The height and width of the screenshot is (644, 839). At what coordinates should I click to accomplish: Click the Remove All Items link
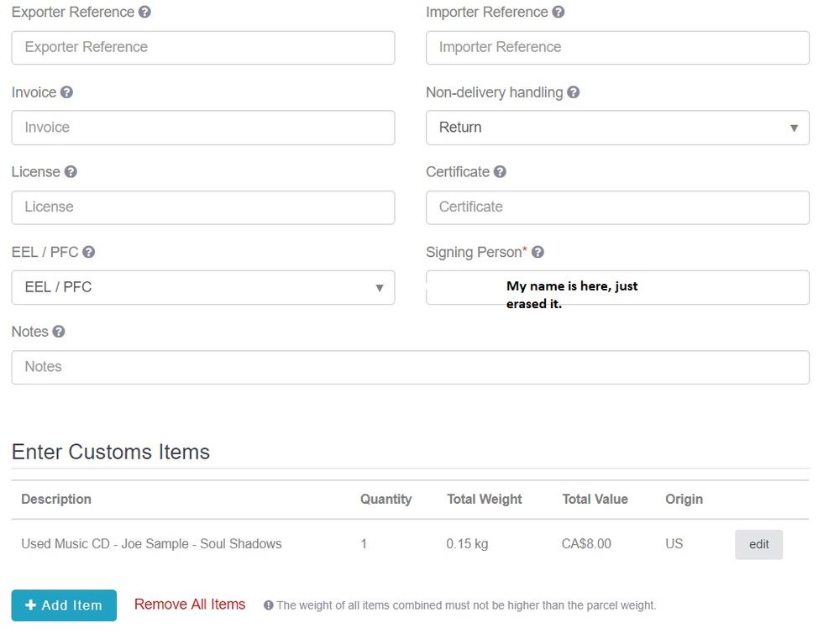[190, 605]
